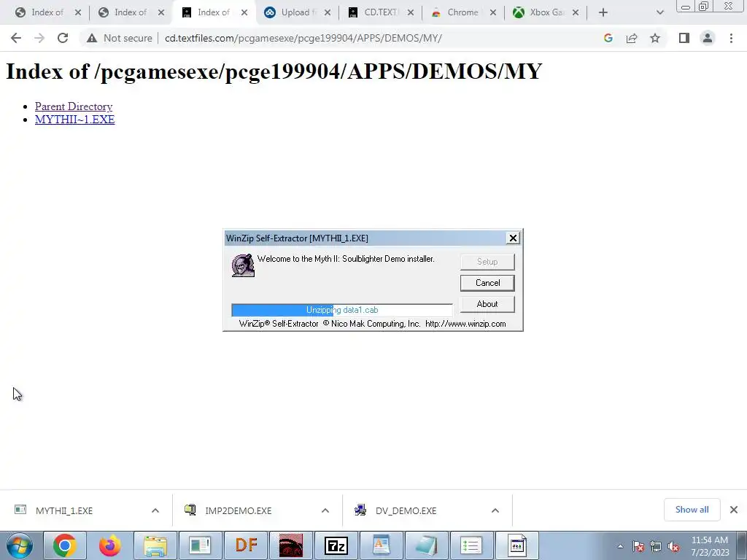Image resolution: width=747 pixels, height=560 pixels.
Task: Open the Not secure site info warning
Action: [119, 38]
